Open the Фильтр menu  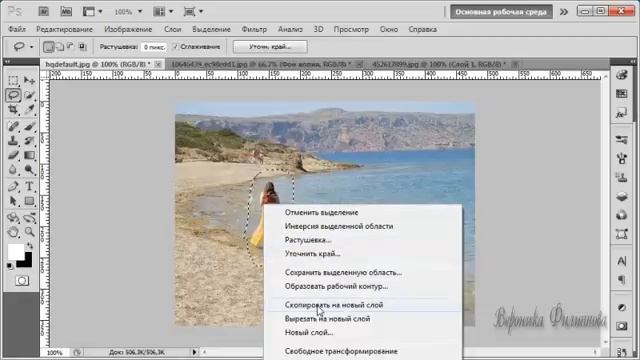coord(254,29)
